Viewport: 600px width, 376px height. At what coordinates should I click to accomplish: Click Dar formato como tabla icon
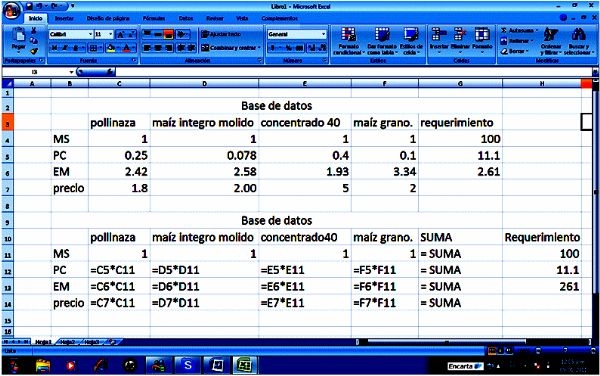[x=382, y=41]
